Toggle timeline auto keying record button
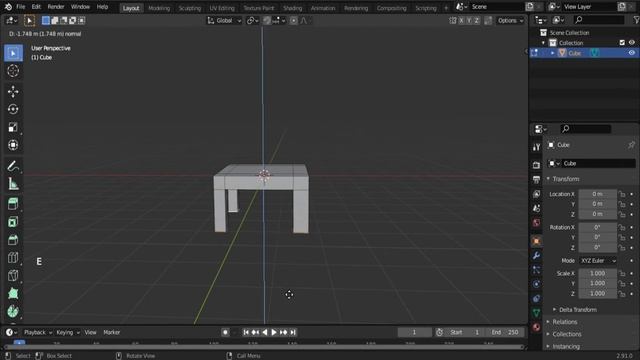 point(225,332)
